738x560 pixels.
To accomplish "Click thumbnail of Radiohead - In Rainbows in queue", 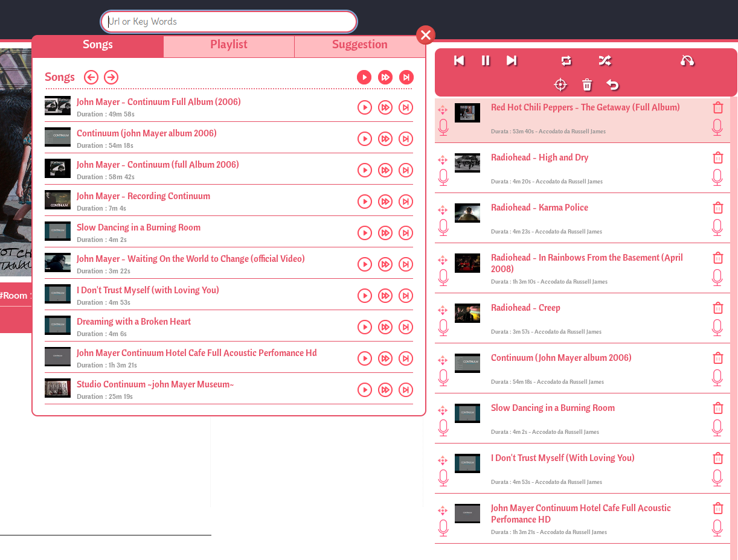I will pos(467,263).
